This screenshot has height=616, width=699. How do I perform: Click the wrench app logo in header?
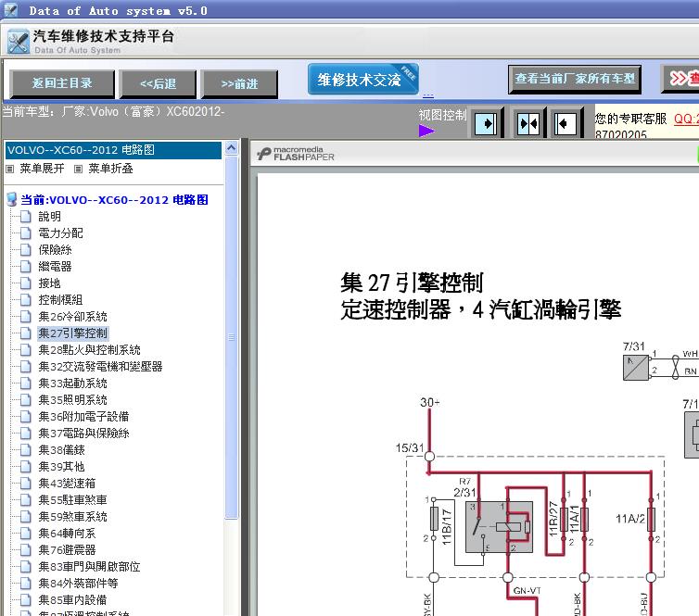click(19, 42)
